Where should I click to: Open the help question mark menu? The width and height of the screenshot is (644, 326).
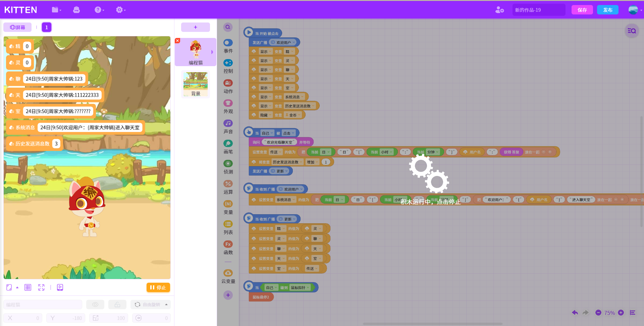point(99,10)
